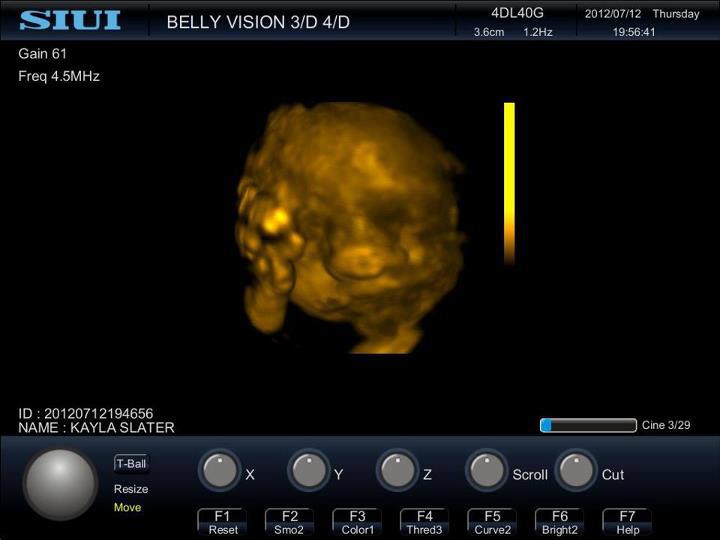This screenshot has height=540, width=720.
Task: Click the Y rotation knob
Action: (x=308, y=471)
